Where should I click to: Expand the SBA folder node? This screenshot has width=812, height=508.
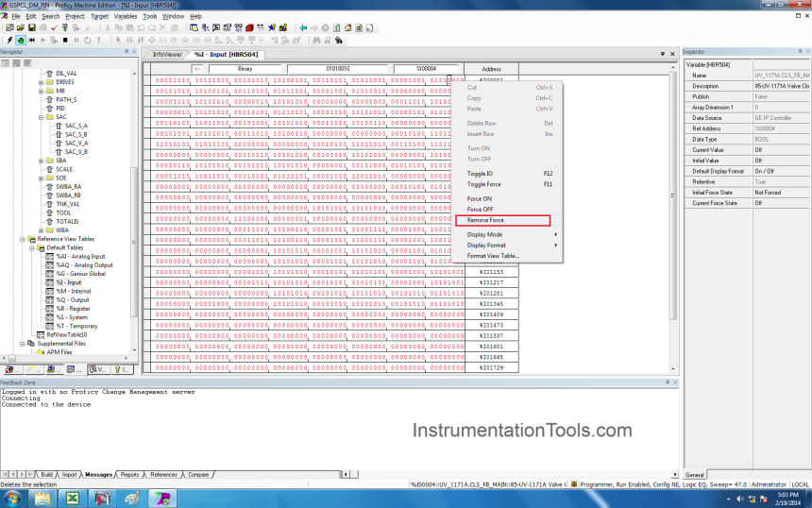coord(41,161)
